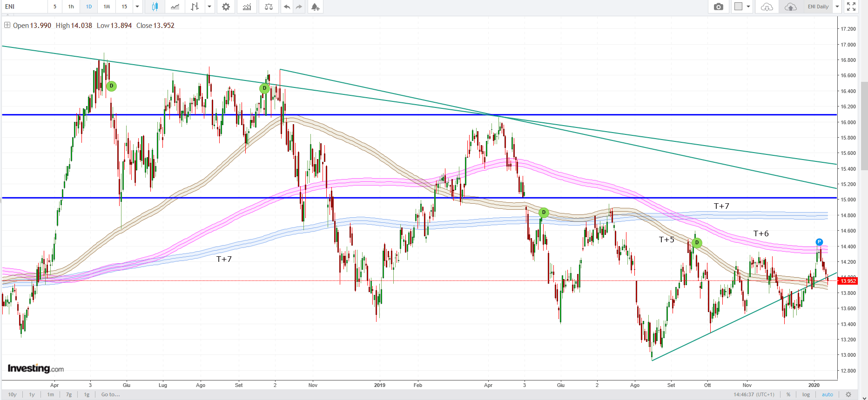Click the green D marker near October 2018
The width and height of the screenshot is (868, 400).
(x=264, y=88)
